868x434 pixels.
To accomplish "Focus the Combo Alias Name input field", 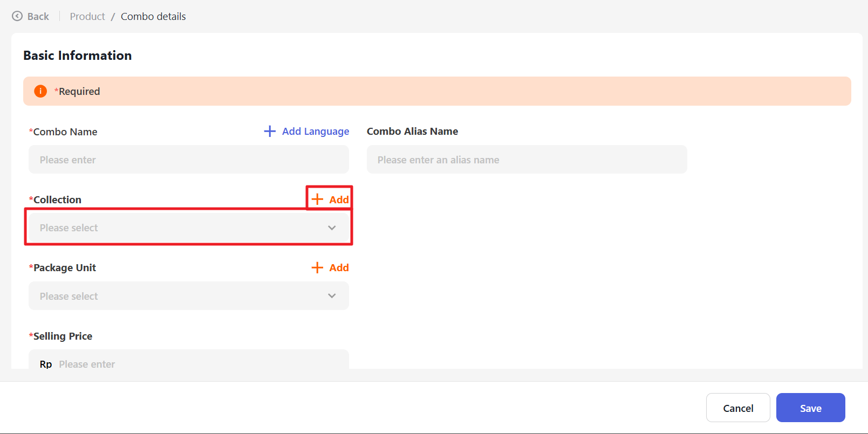I will click(527, 160).
